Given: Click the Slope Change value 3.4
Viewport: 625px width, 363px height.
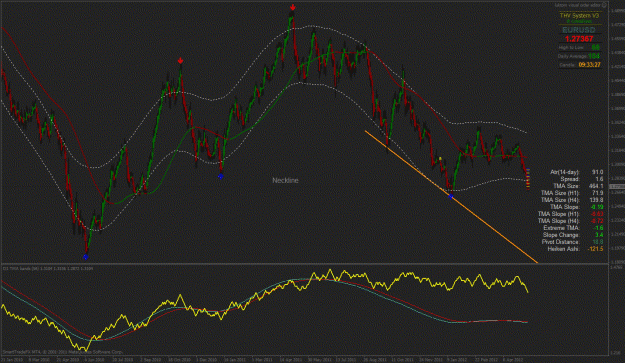Looking at the screenshot, I should coord(599,235).
